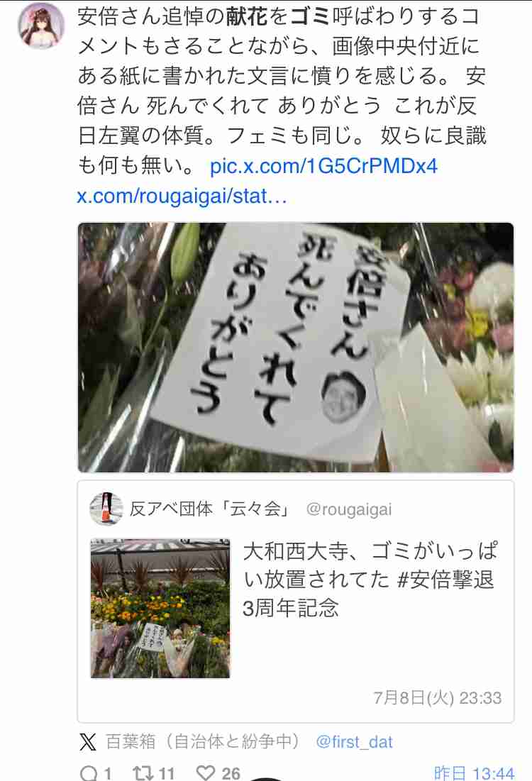This screenshot has width=532, height=781.
Task: Click the X logo beside 百葉箱
Action: click(x=88, y=742)
